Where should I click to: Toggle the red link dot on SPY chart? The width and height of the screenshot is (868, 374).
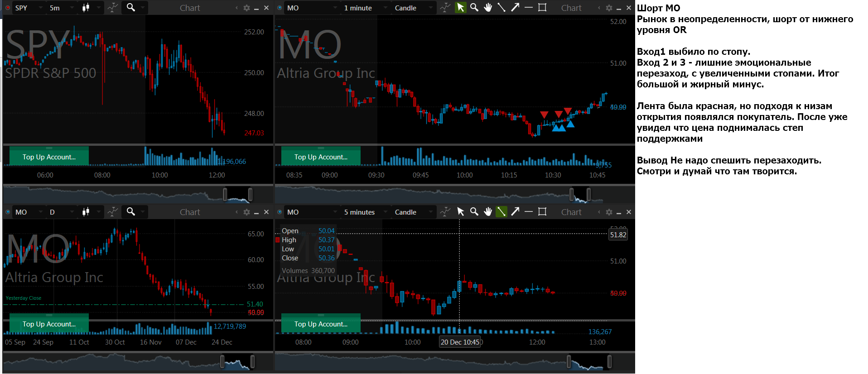pyautogui.click(x=8, y=8)
